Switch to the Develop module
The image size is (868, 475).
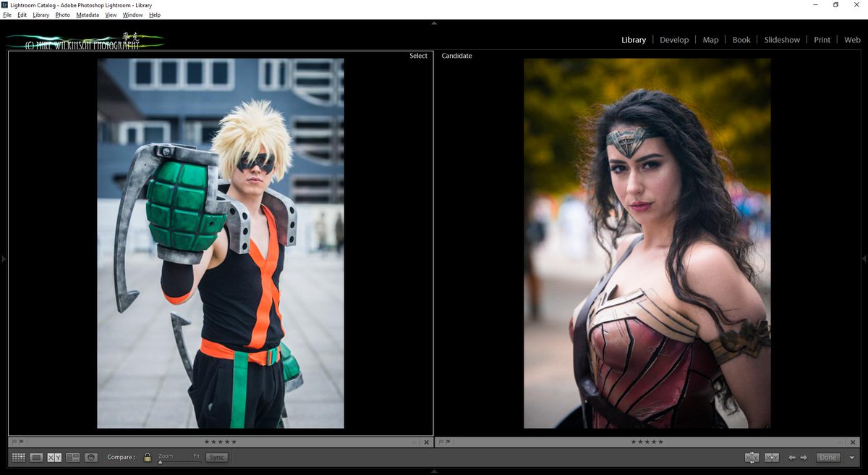(674, 40)
